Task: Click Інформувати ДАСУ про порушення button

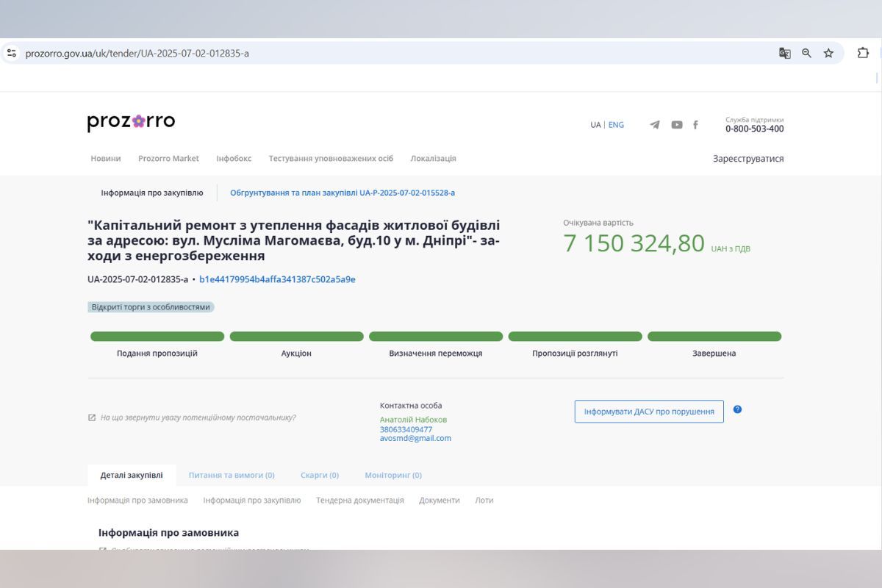Action: [x=649, y=412]
